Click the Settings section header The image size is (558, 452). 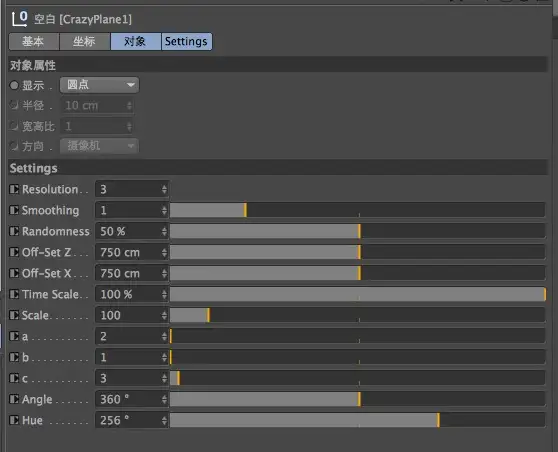click(x=278, y=168)
